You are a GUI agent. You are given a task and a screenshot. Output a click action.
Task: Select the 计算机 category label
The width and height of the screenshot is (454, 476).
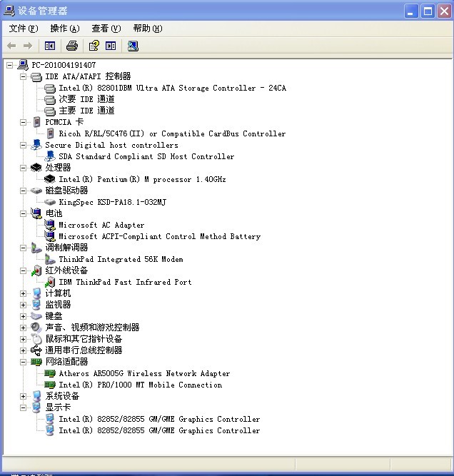pos(58,293)
